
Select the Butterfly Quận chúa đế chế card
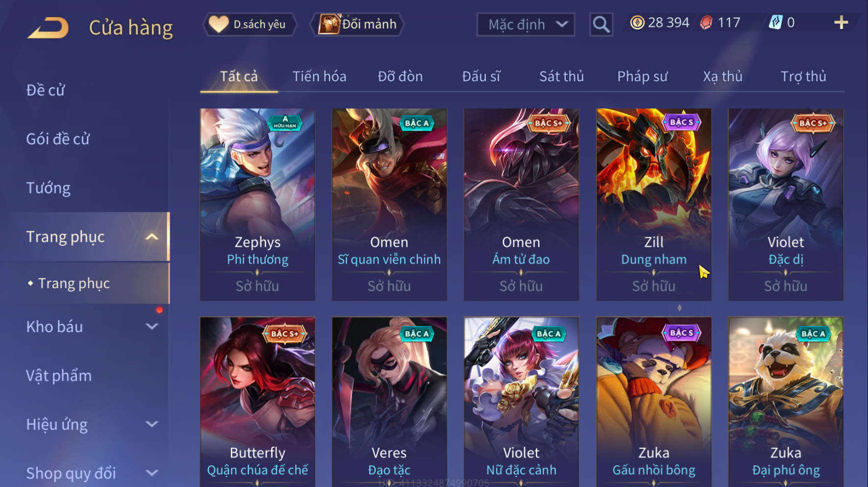pos(257,402)
